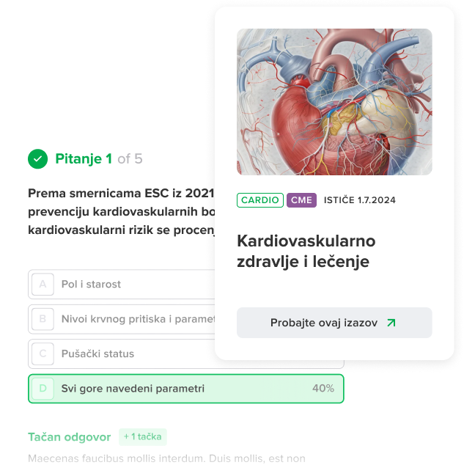Click the Probajte ovaj izazov button
Image resolution: width=464 pixels, height=476 pixels.
click(x=334, y=323)
